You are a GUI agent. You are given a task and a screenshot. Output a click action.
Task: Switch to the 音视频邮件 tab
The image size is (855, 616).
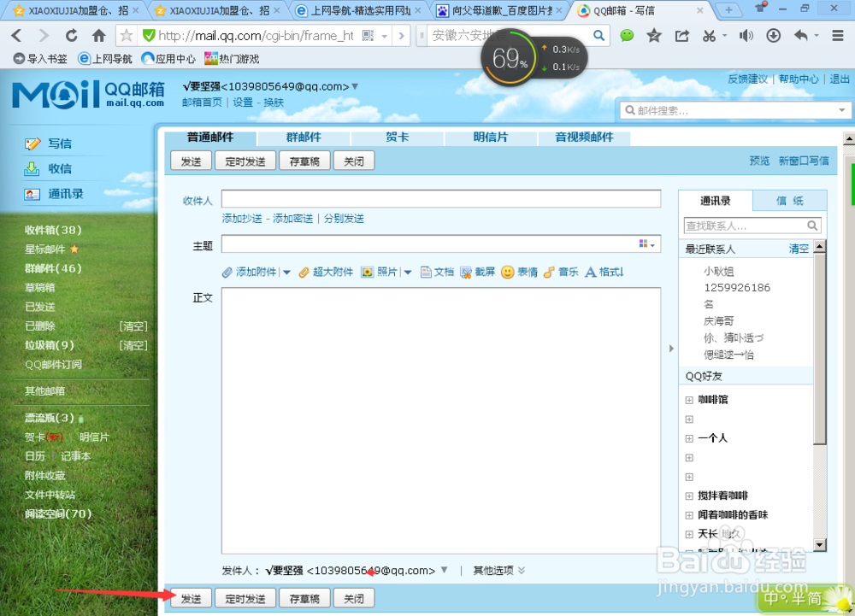tap(585, 138)
